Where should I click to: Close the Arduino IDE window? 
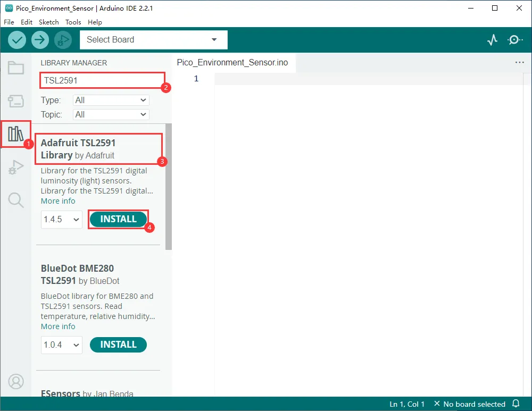[x=519, y=8]
